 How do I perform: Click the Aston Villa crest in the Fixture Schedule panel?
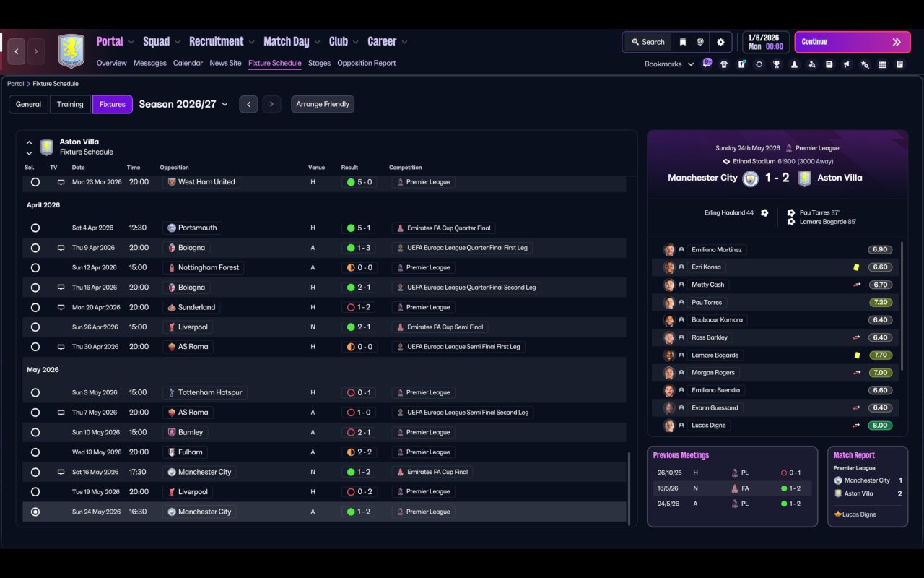[47, 147]
